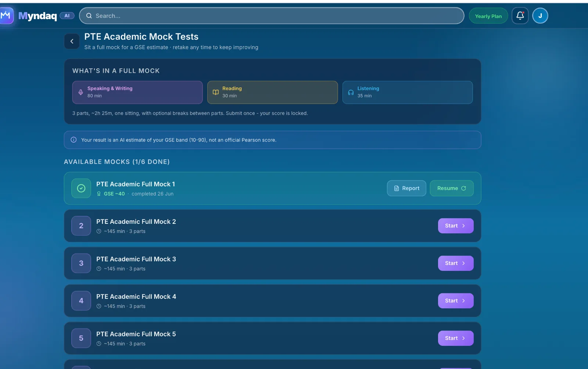588x369 pixels.
Task: Click the book icon in Reading card
Action: coord(216,92)
